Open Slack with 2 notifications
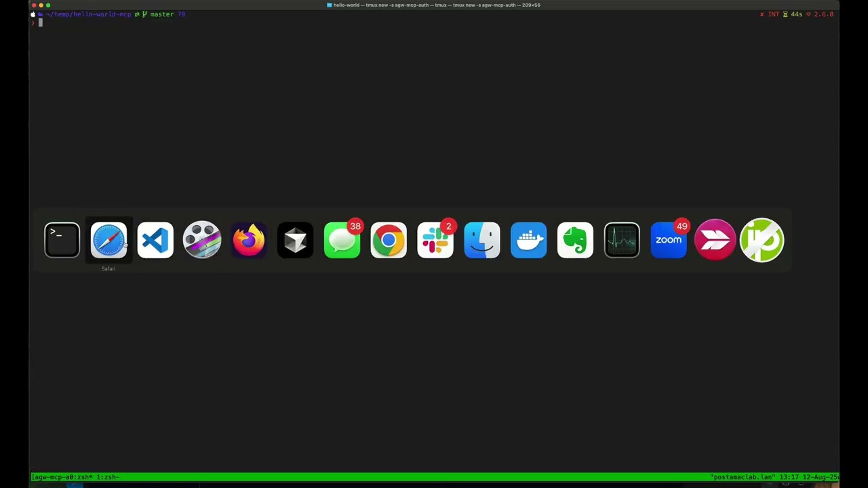Image resolution: width=868 pixels, height=488 pixels. pyautogui.click(x=435, y=240)
